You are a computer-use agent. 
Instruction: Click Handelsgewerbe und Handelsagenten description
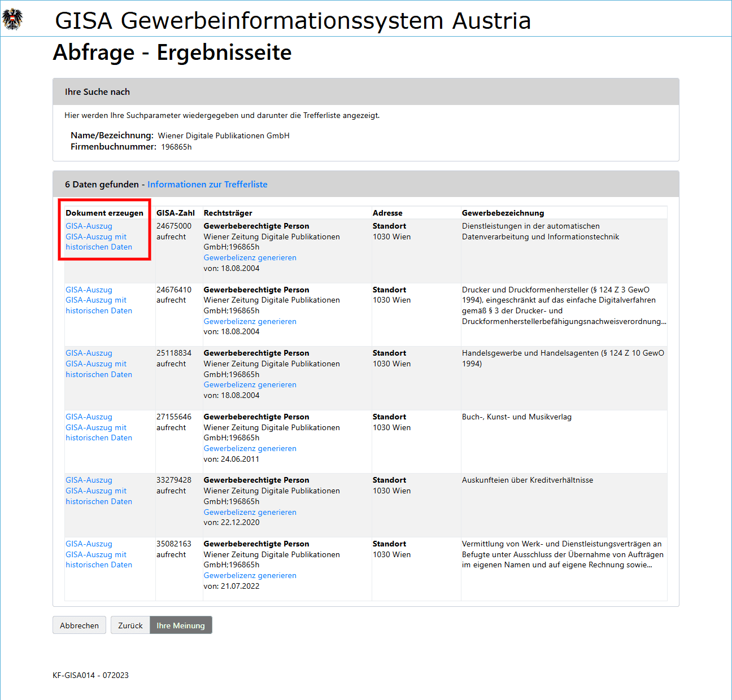pos(563,358)
